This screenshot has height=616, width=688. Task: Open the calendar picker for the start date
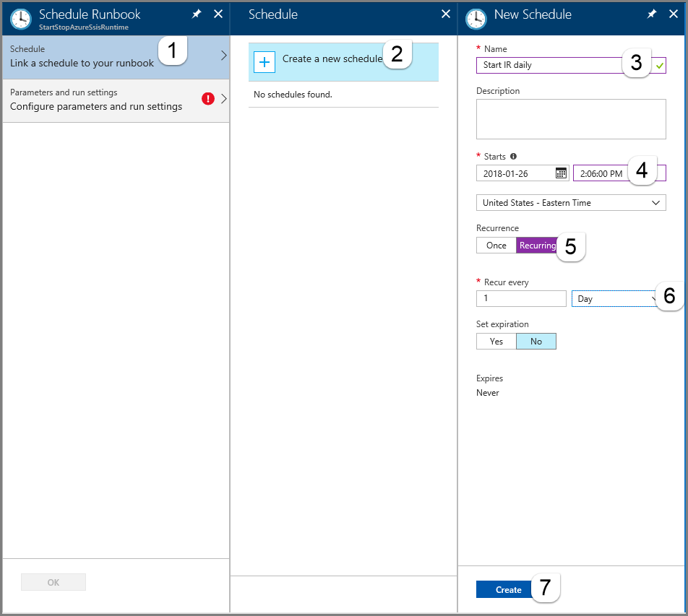tap(560, 173)
